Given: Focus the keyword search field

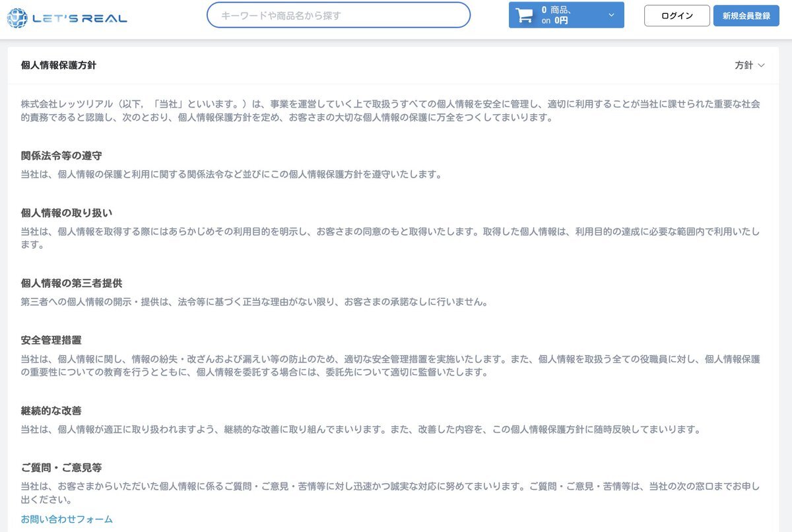Looking at the screenshot, I should [339, 15].
